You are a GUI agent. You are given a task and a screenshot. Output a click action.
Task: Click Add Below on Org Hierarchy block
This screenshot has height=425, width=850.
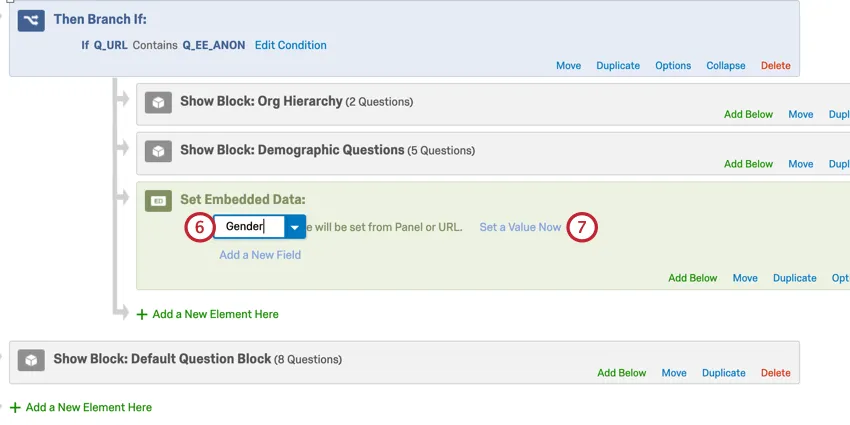tap(748, 115)
